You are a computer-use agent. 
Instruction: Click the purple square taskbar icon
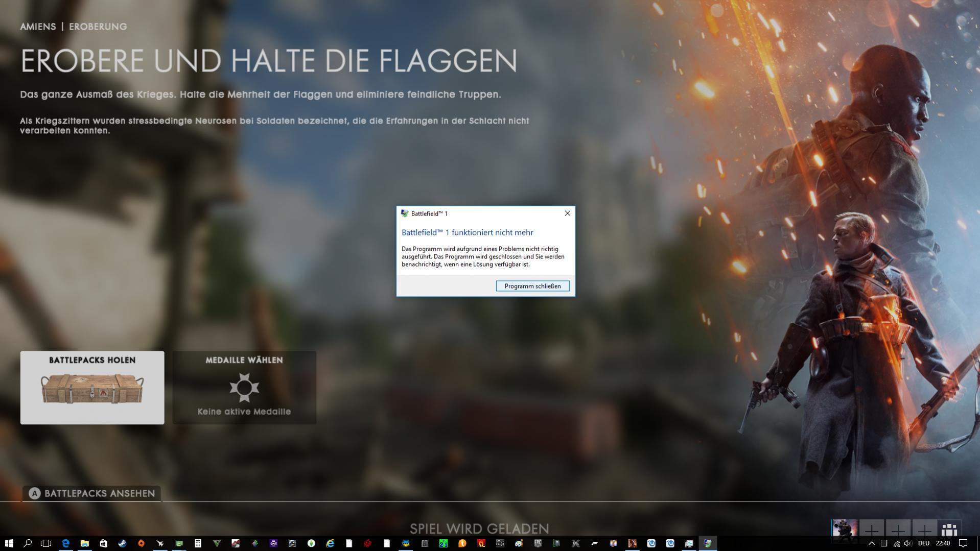(x=273, y=543)
